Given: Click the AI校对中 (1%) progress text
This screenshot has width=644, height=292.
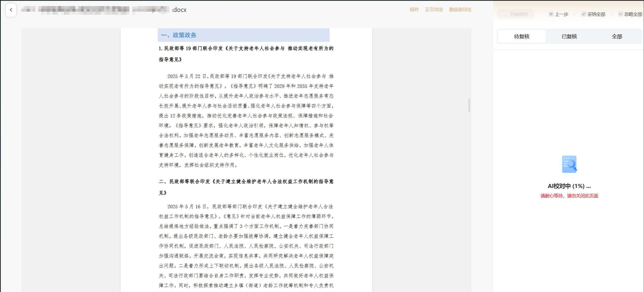Looking at the screenshot, I should click(569, 186).
